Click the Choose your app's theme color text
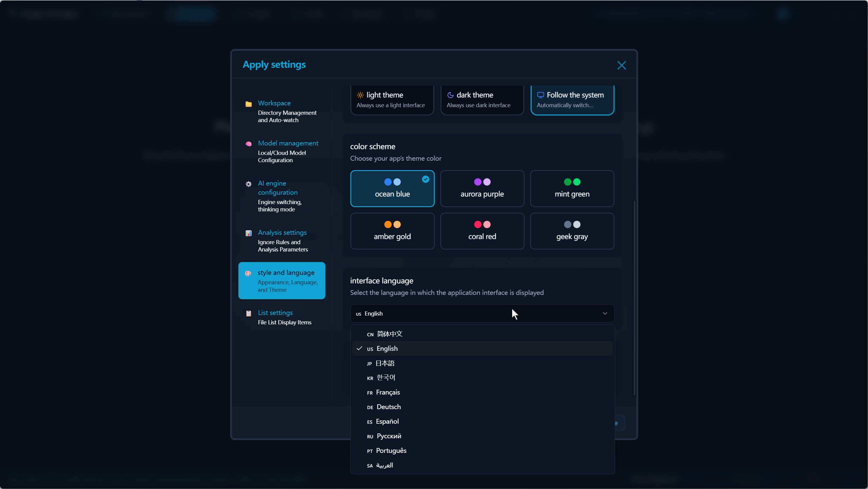The height and width of the screenshot is (489, 868). [396, 159]
